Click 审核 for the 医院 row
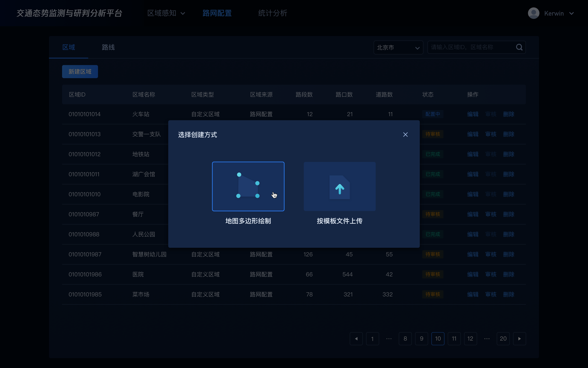This screenshot has width=588, height=368. point(491,274)
